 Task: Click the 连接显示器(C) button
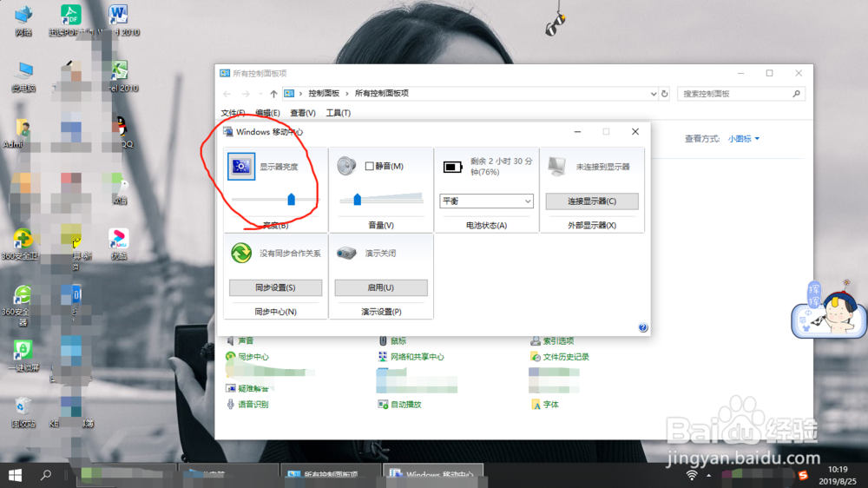(x=592, y=201)
